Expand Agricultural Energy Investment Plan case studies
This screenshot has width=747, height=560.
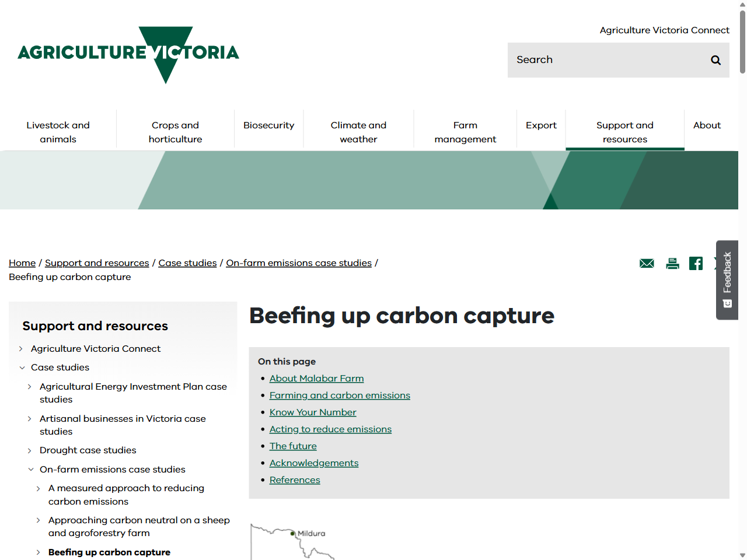point(30,387)
